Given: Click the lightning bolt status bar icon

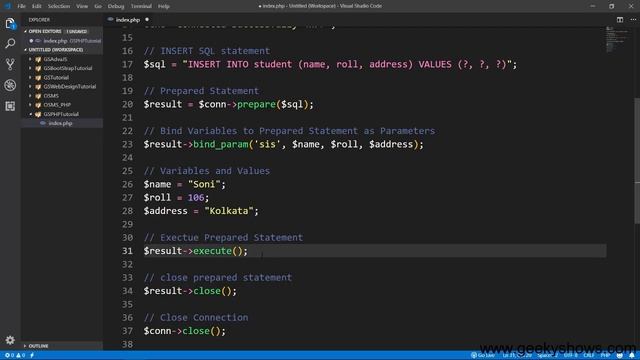Looking at the screenshot, I should 32,355.
